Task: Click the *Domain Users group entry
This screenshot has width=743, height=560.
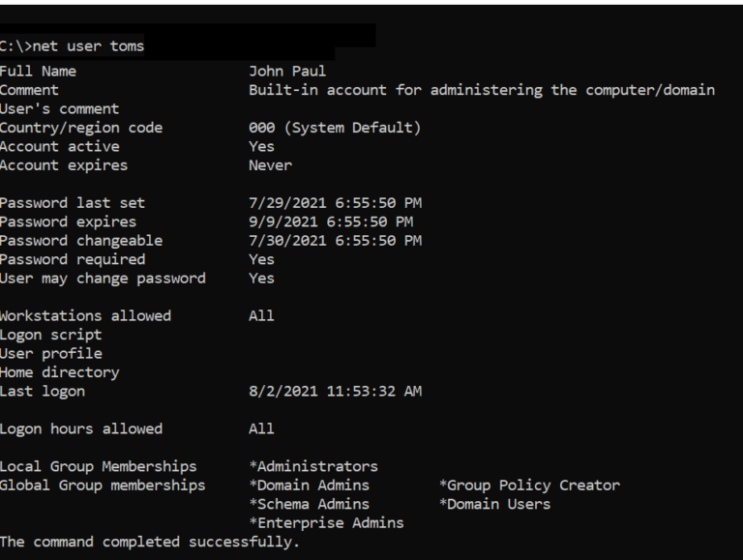Action: click(x=494, y=504)
